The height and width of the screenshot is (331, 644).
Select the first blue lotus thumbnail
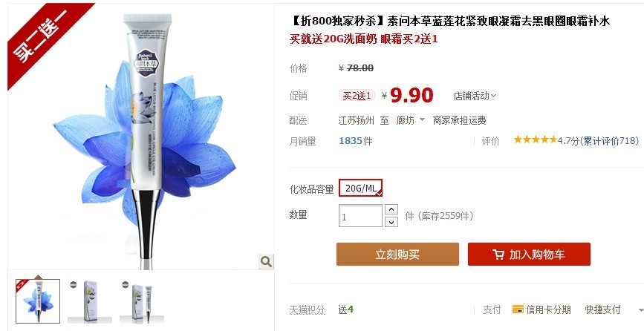tap(38, 301)
